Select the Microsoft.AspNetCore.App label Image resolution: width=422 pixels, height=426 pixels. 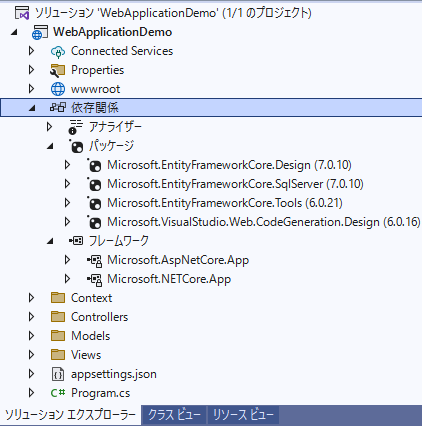[x=178, y=260]
